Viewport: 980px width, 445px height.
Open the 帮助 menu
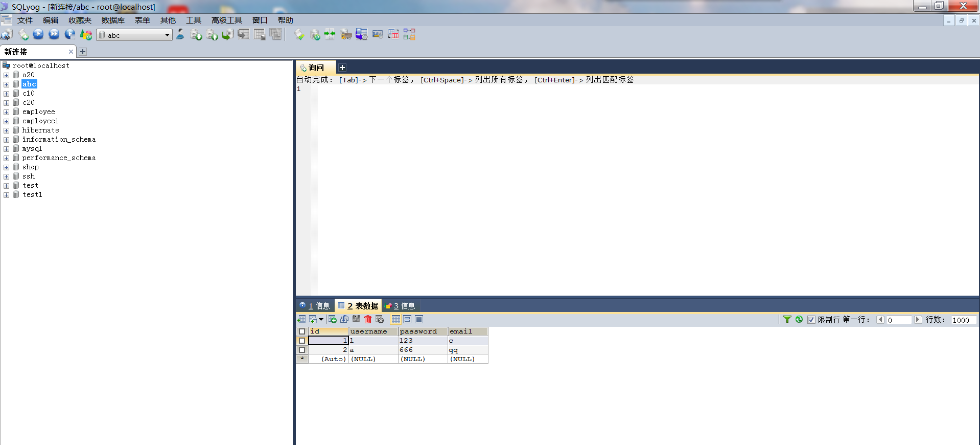click(286, 20)
